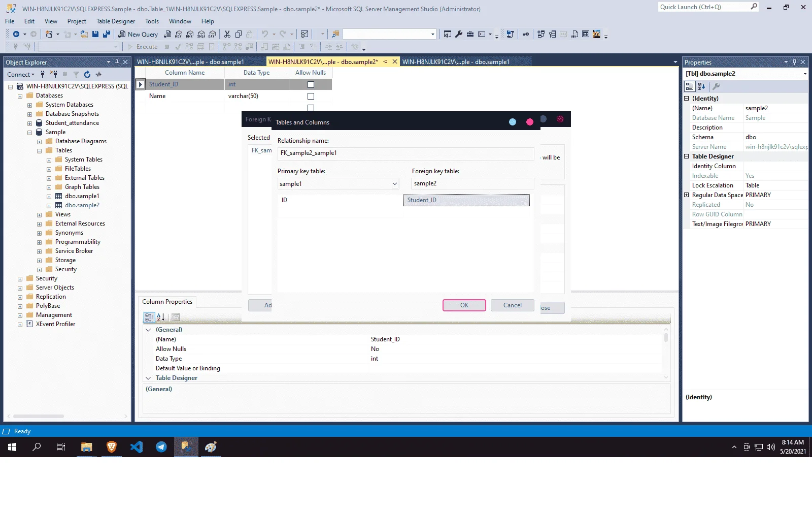
Task: Click the Relationships icon in Table Designer toolbar
Action: click(x=541, y=34)
